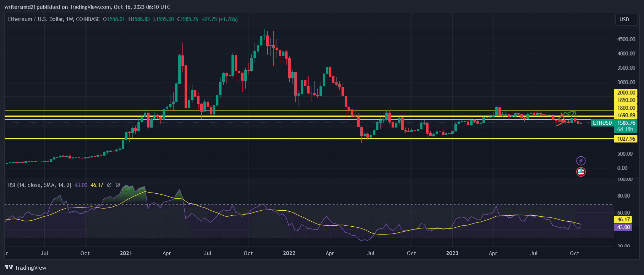This screenshot has width=644, height=275.
Task: Open the USD currency selector
Action: [x=624, y=20]
